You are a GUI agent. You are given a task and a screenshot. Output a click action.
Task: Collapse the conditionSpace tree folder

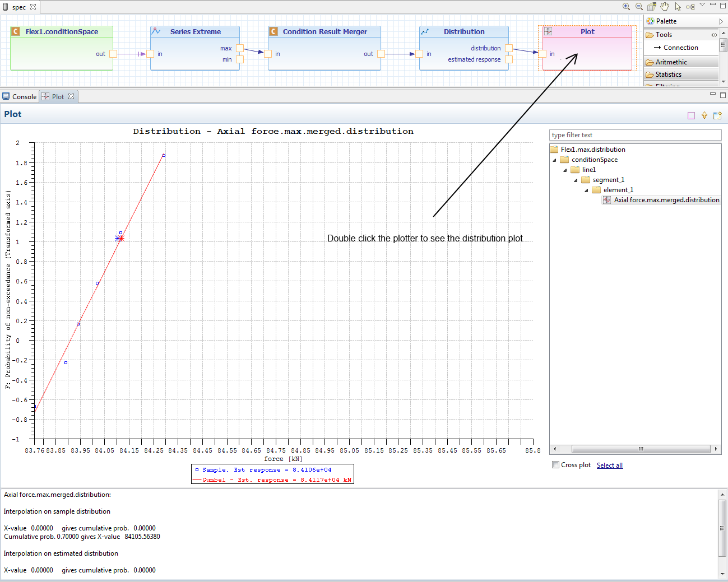pos(555,160)
